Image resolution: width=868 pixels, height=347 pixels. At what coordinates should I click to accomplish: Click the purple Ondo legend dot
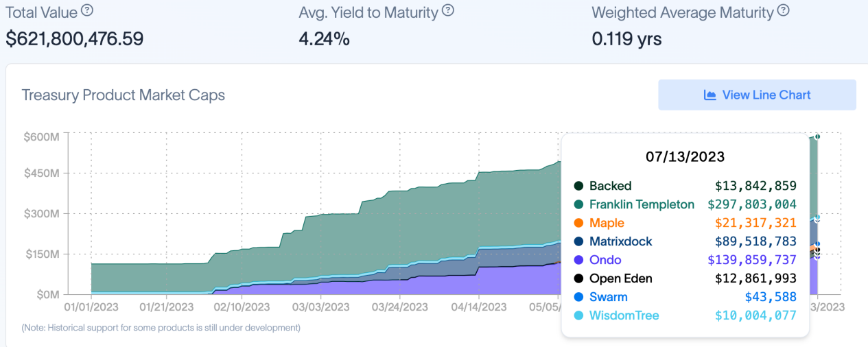point(578,260)
